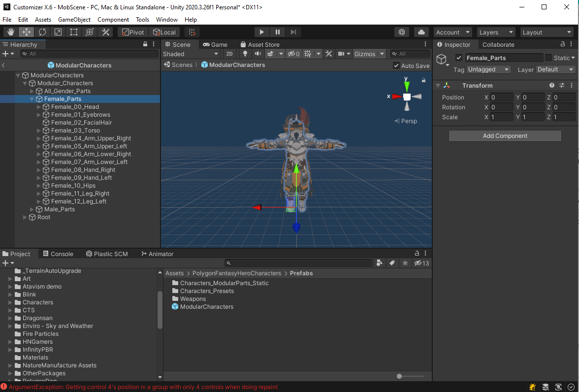Click the Add Component button
This screenshot has height=392, width=579.
pos(505,136)
